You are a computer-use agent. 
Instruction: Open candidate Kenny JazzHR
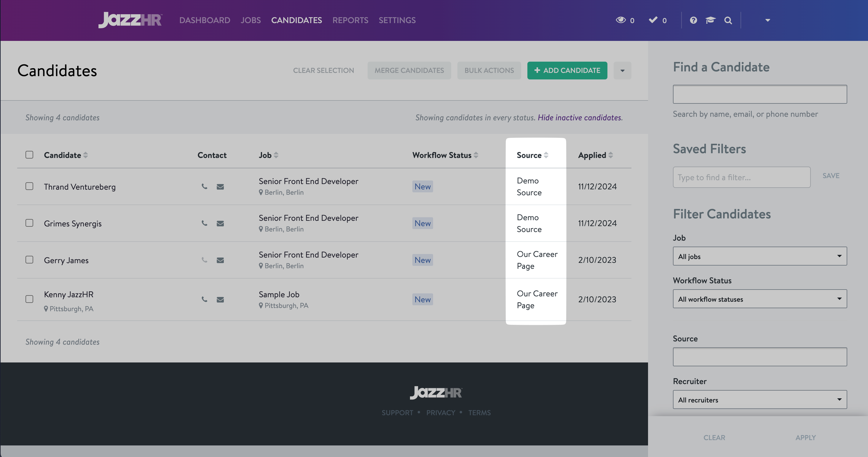[69, 294]
